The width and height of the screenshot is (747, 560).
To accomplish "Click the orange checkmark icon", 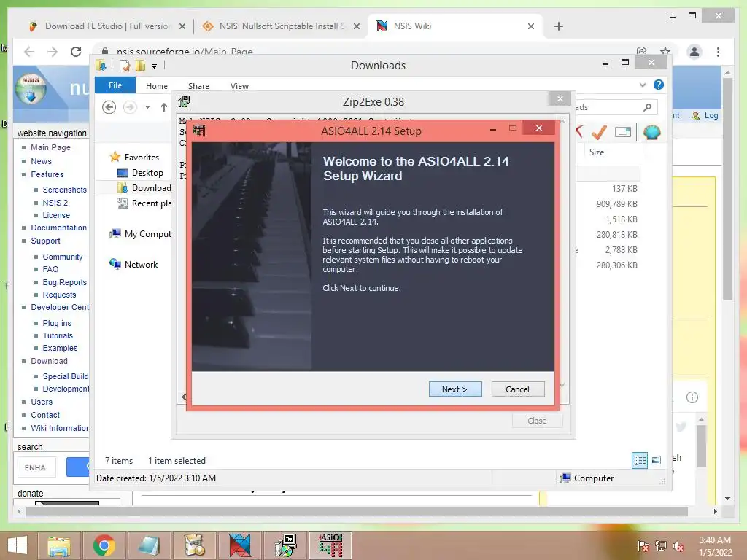I will click(x=599, y=132).
